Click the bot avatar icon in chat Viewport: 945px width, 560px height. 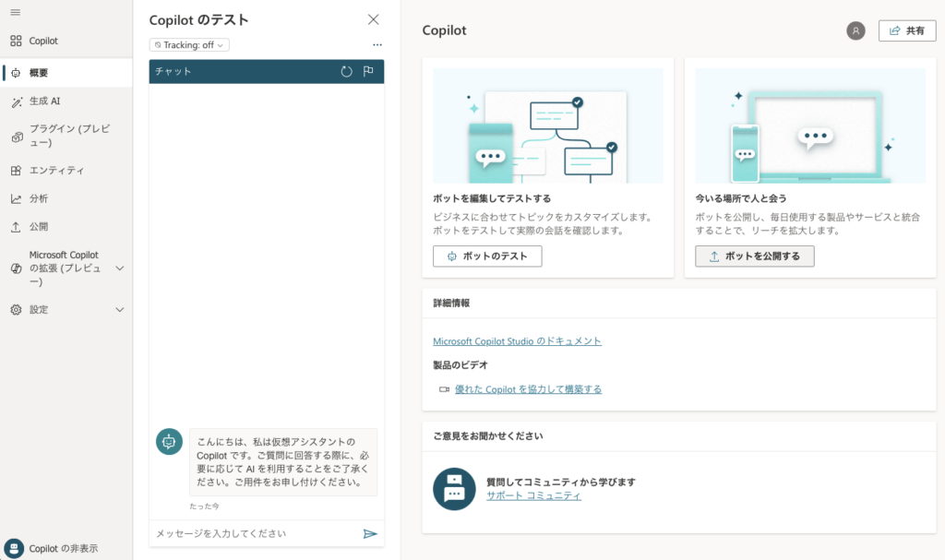pos(168,442)
